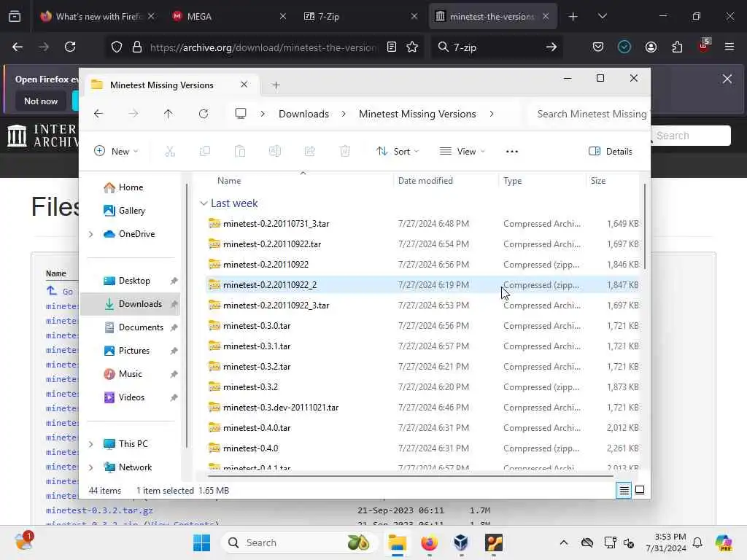This screenshot has width=747, height=560.
Task: Open notifications bell in system tray
Action: (x=697, y=542)
